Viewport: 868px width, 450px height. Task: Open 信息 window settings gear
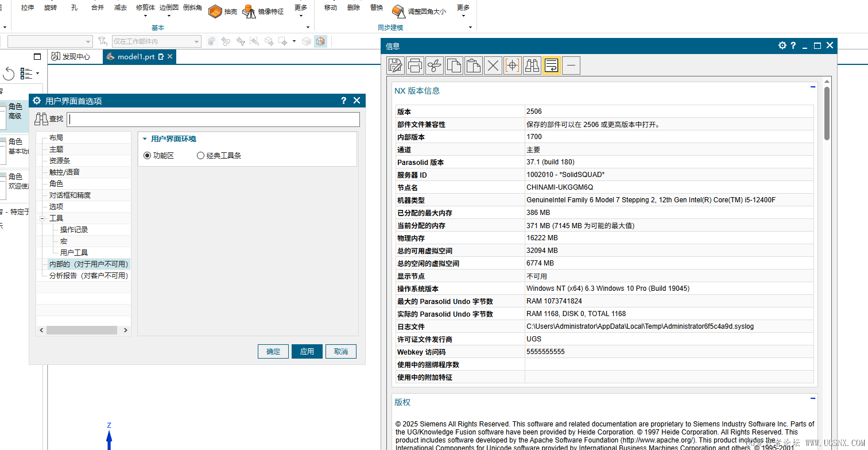(x=782, y=45)
